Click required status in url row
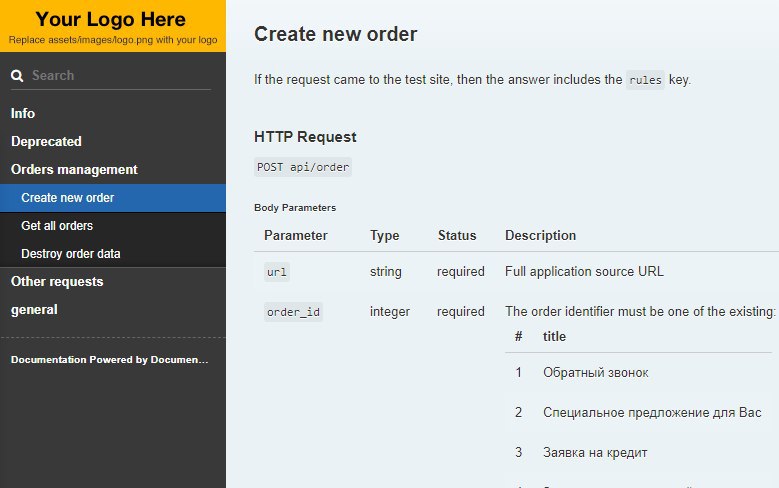 click(461, 271)
